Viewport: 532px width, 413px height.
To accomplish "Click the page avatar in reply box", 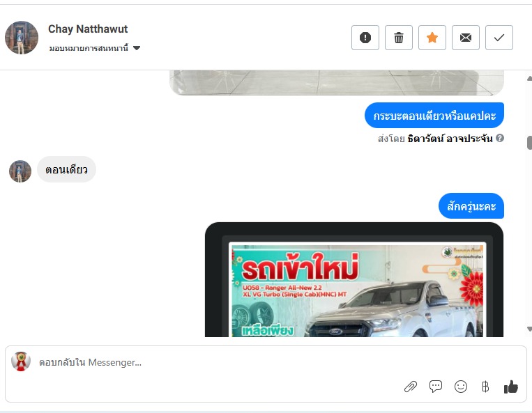I will pos(21,361).
